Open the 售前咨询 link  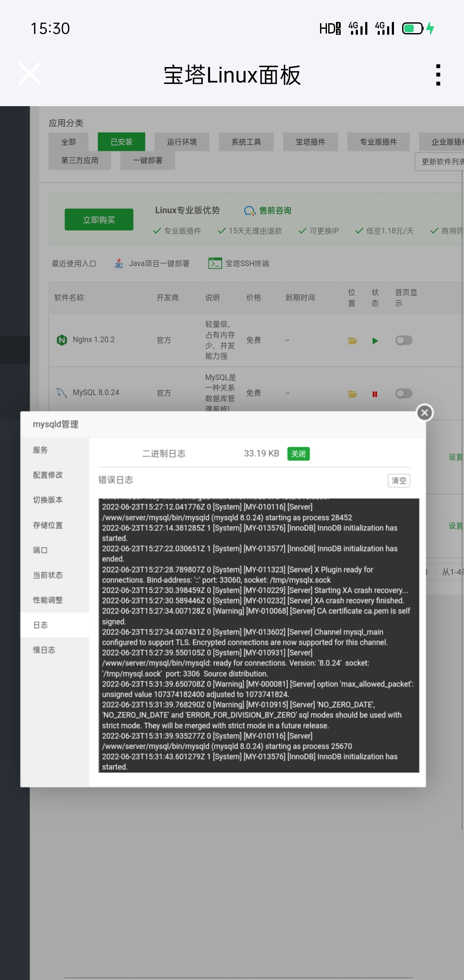tap(275, 210)
